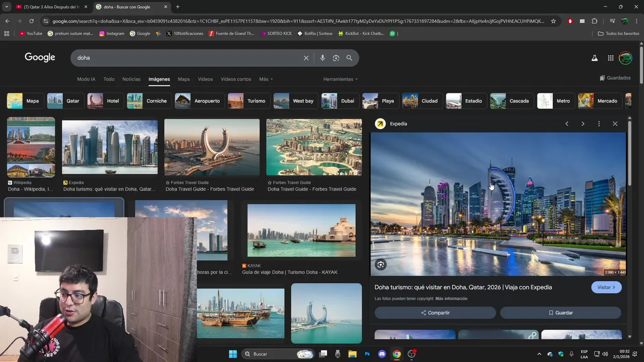Go back to the previous page
The height and width of the screenshot is (362, 644).
point(7,21)
